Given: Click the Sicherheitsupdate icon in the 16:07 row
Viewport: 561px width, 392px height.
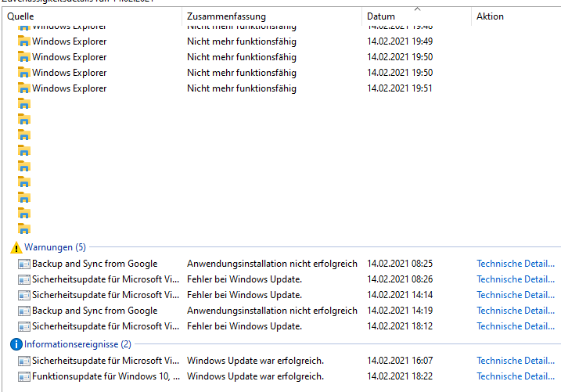Looking at the screenshot, I should pos(24,361).
